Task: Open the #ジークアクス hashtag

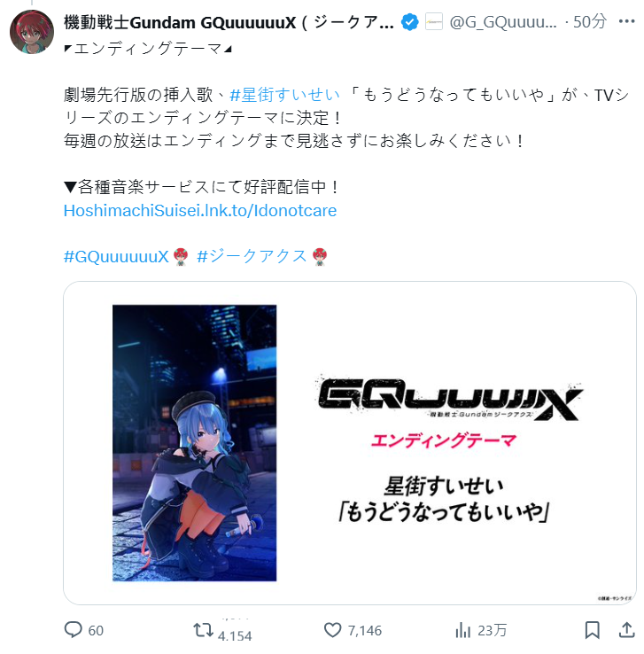Action: [x=252, y=256]
